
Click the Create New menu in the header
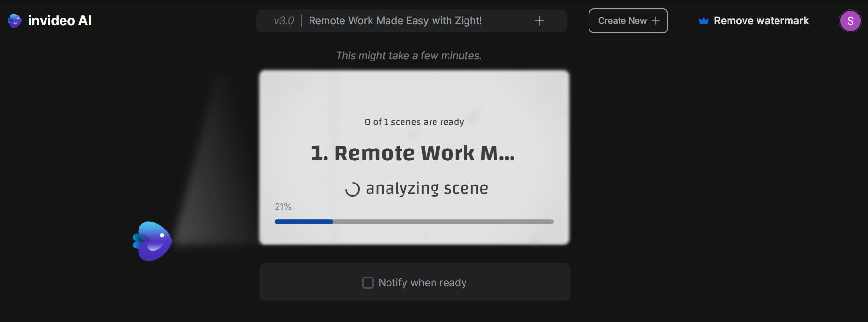click(628, 21)
